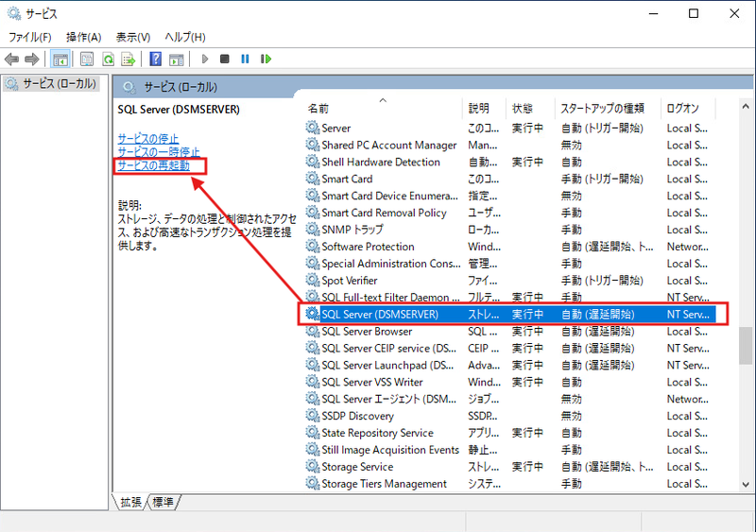Maximize the サービス window

(x=694, y=13)
